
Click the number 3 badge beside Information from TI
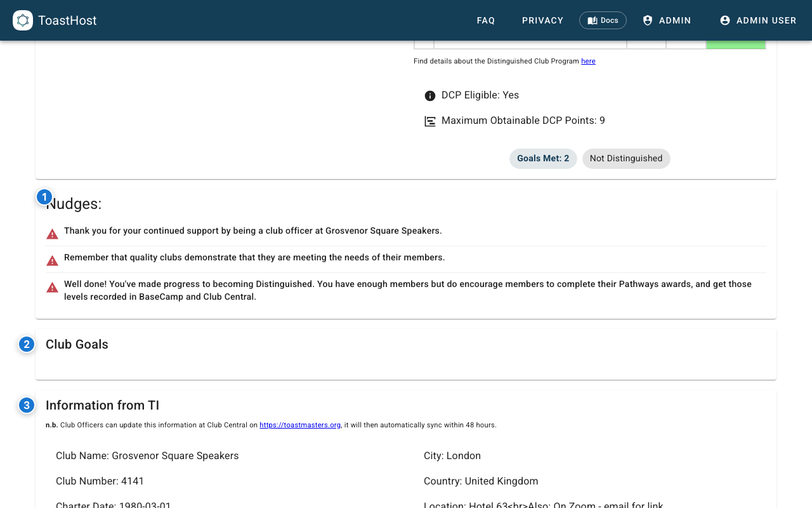click(x=27, y=405)
